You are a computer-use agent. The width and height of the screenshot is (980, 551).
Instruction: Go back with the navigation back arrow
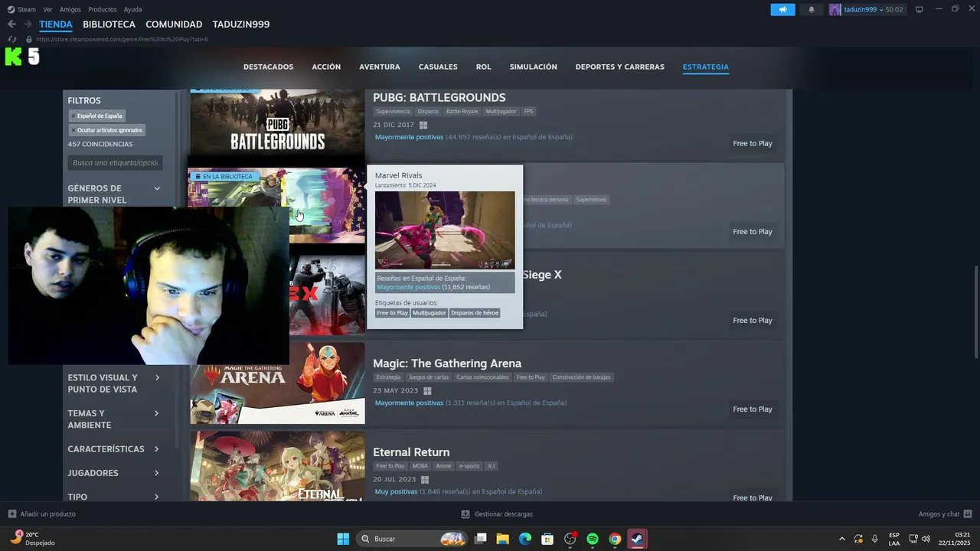click(x=11, y=24)
